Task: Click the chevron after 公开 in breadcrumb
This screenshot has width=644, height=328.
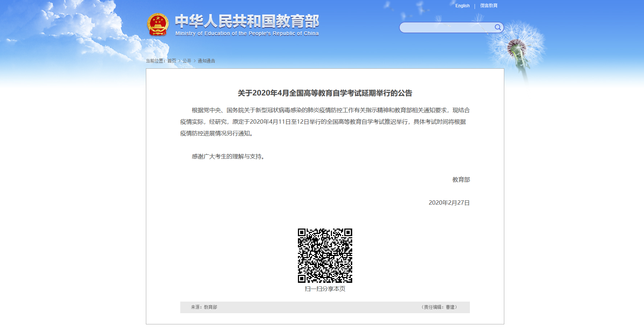Action: [195, 61]
